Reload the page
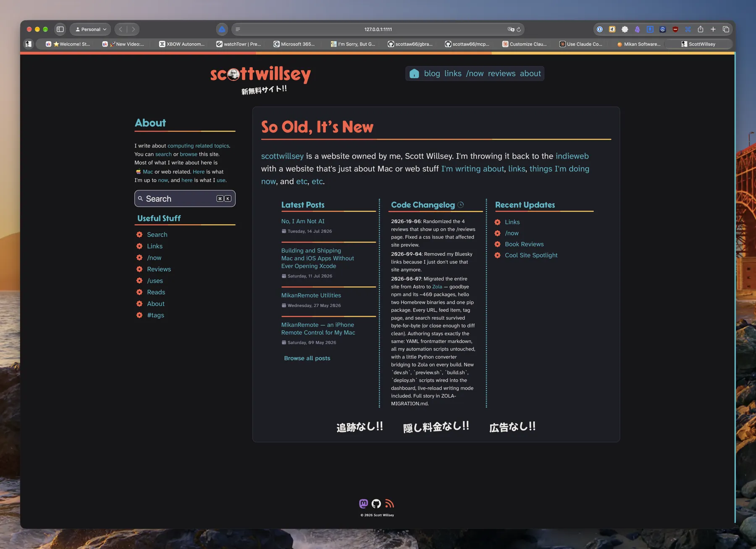 pyautogui.click(x=519, y=29)
